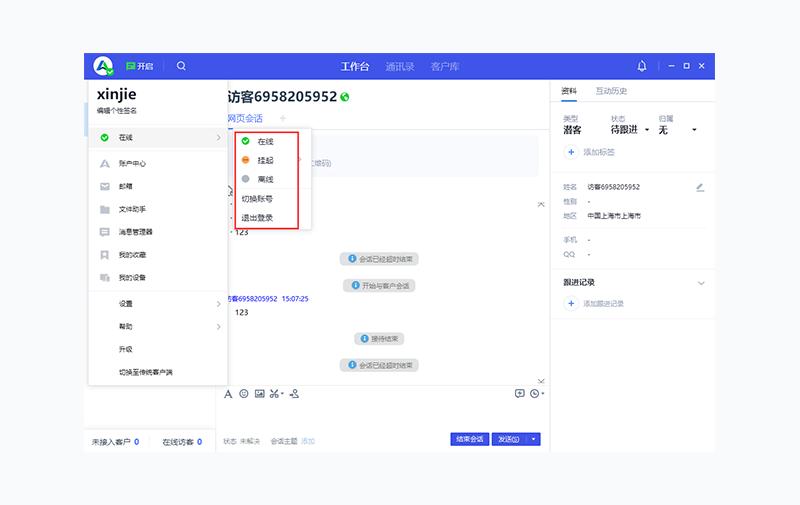Open the send options dropdown arrow

click(534, 439)
